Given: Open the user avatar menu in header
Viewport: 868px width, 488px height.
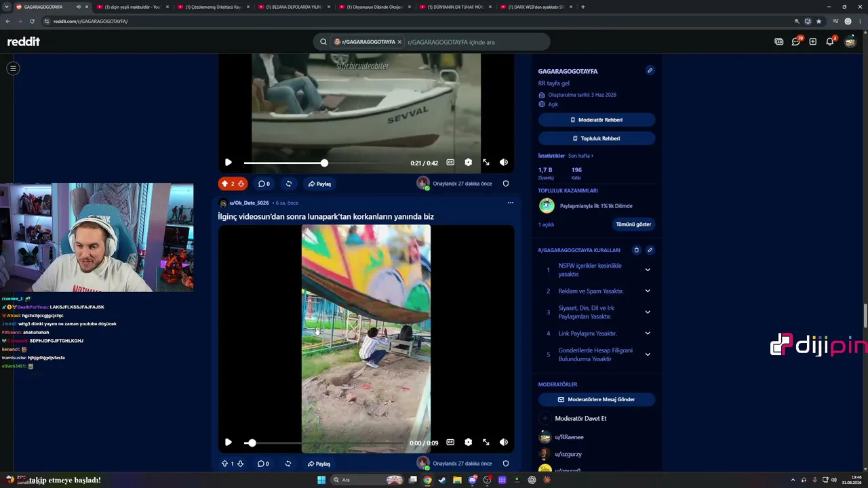Looking at the screenshot, I should [x=850, y=41].
